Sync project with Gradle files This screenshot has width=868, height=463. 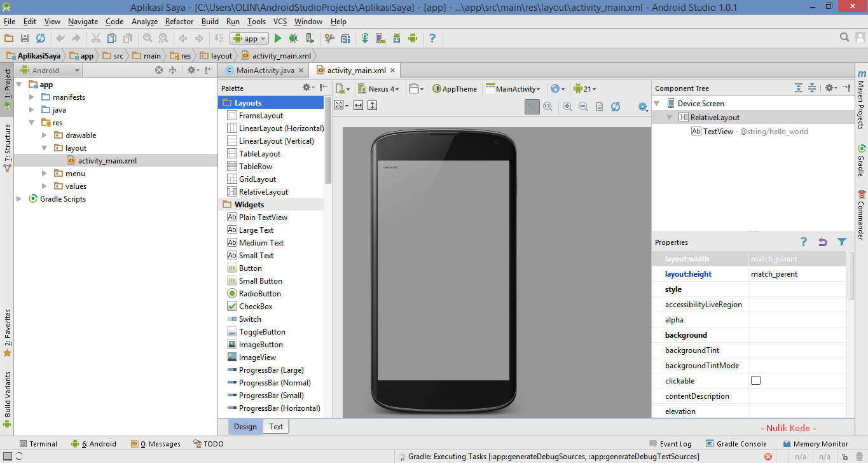click(x=365, y=38)
